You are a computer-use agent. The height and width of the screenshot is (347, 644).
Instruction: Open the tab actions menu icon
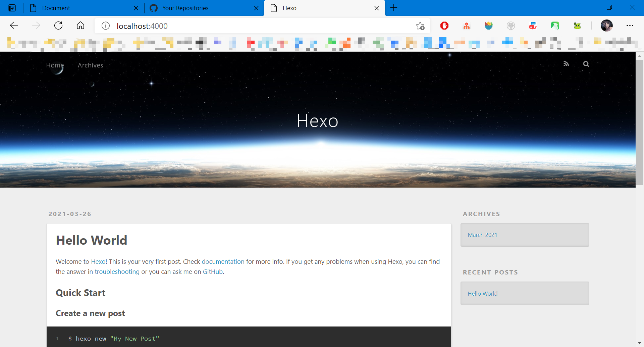[x=12, y=8]
